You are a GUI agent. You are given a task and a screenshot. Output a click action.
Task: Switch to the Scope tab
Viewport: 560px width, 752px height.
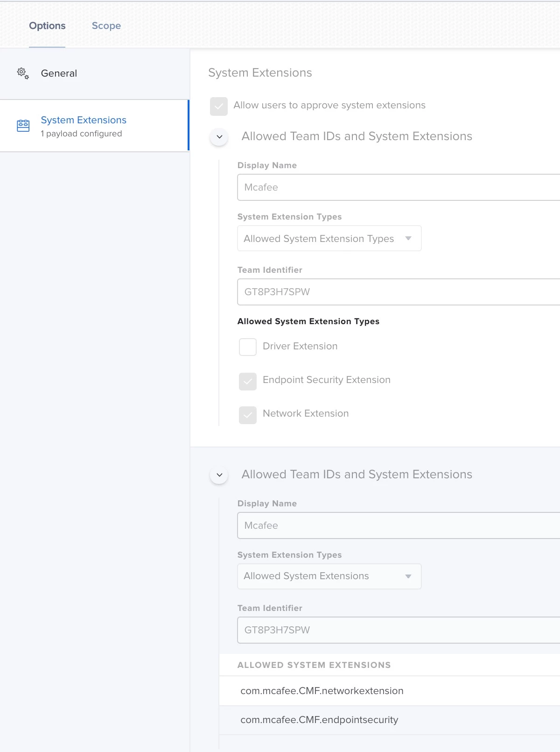tap(106, 26)
